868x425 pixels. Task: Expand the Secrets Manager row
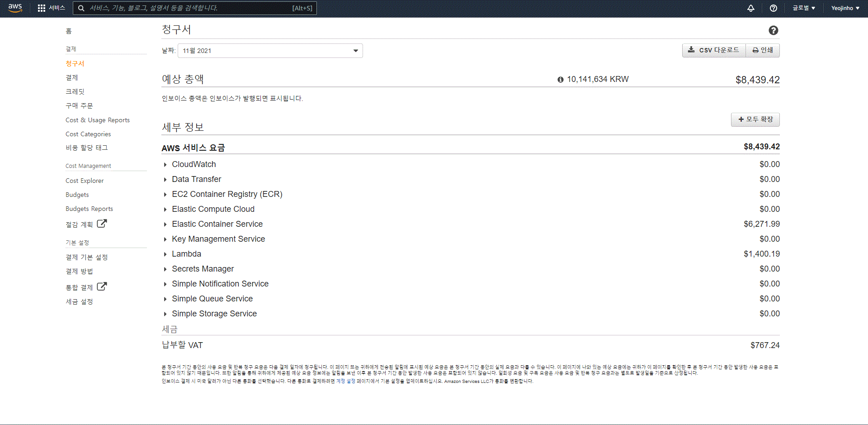point(165,269)
